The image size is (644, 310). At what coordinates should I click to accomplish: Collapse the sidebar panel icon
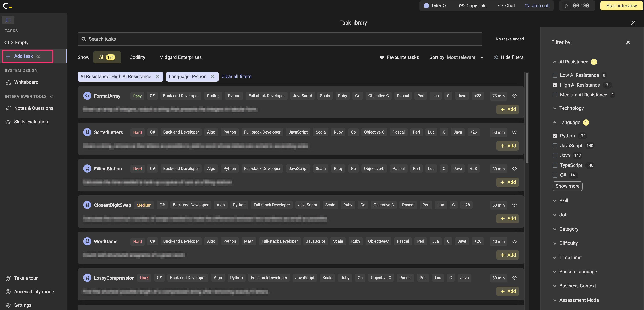(x=8, y=20)
